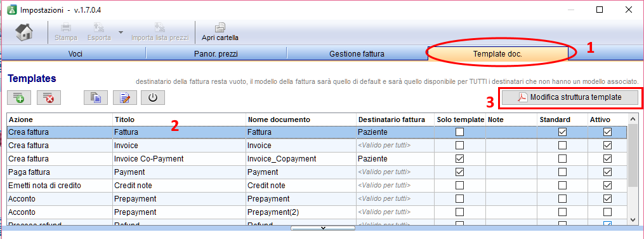Sort by the Azione column header
Image resolution: width=644 pixels, height=239 pixels.
(60, 119)
